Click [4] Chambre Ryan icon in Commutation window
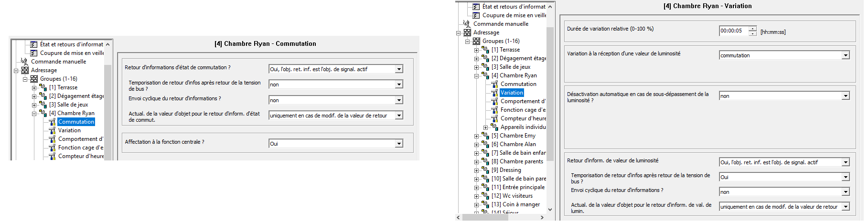The width and height of the screenshot is (868, 223). click(43, 113)
